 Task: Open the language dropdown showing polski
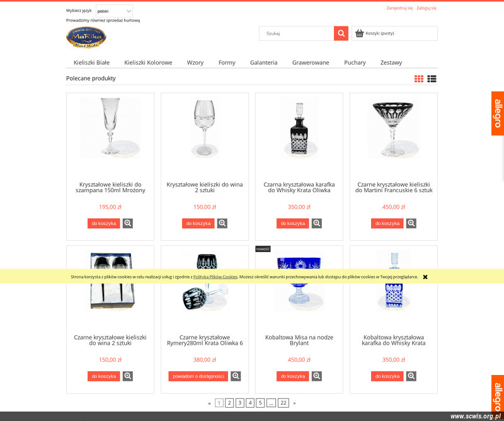click(114, 11)
